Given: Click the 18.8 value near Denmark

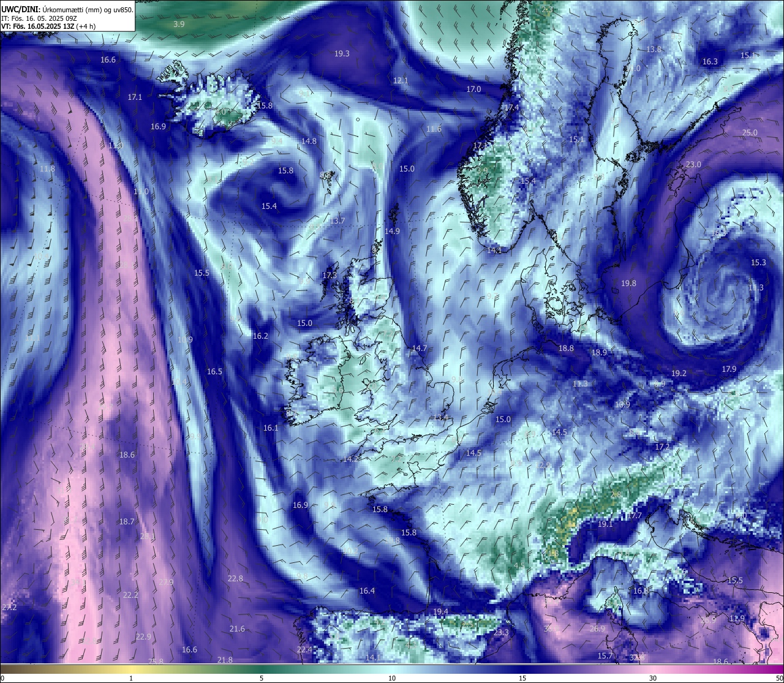Looking at the screenshot, I should point(566,349).
